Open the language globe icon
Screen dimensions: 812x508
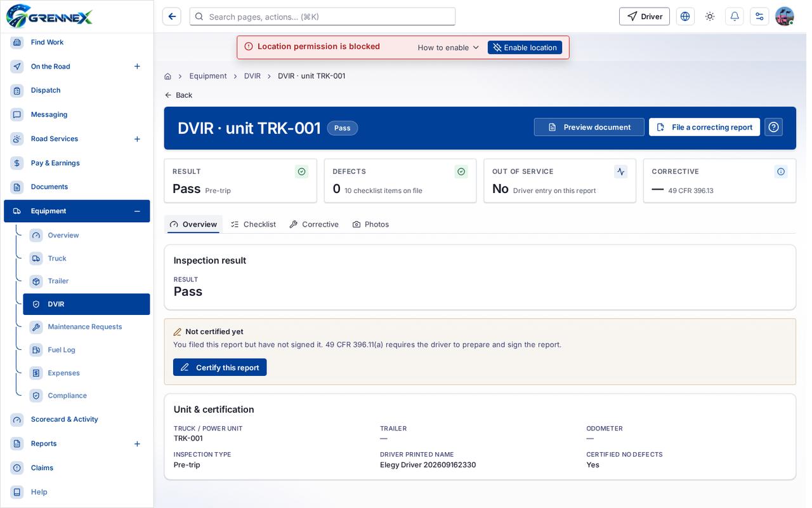tap(685, 17)
